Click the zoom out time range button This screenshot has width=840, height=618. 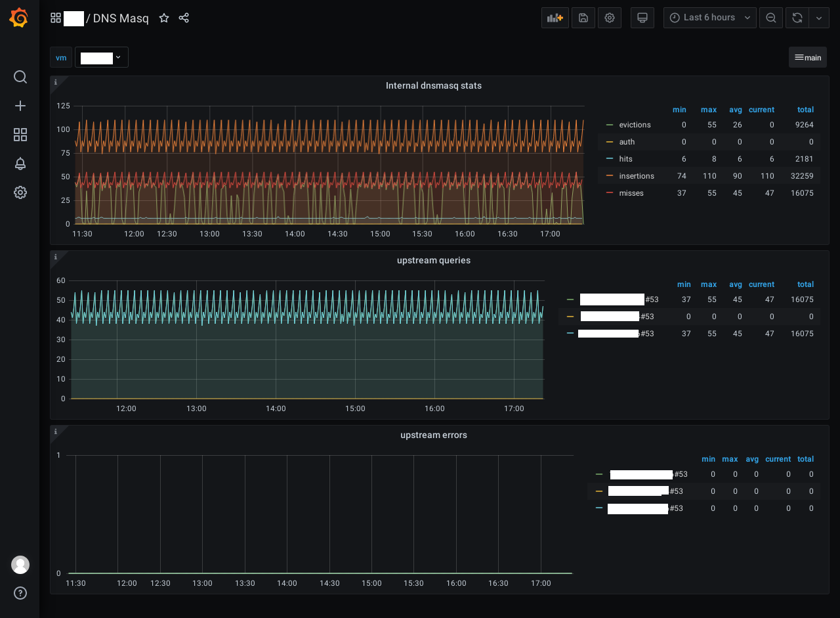770,18
